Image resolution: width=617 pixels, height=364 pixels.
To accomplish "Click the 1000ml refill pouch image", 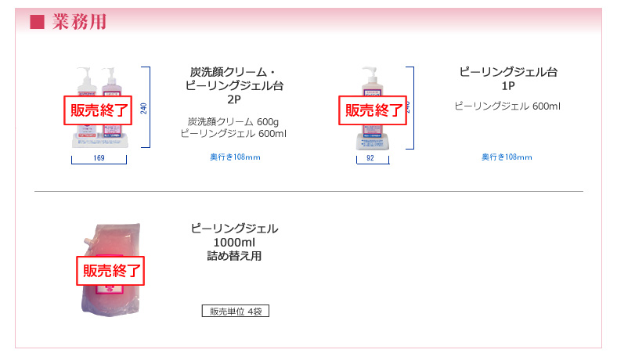I will pyautogui.click(x=111, y=269).
